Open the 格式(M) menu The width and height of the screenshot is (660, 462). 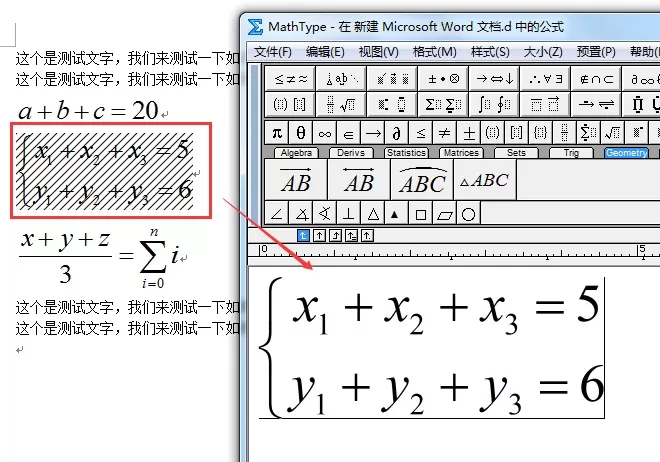point(435,52)
